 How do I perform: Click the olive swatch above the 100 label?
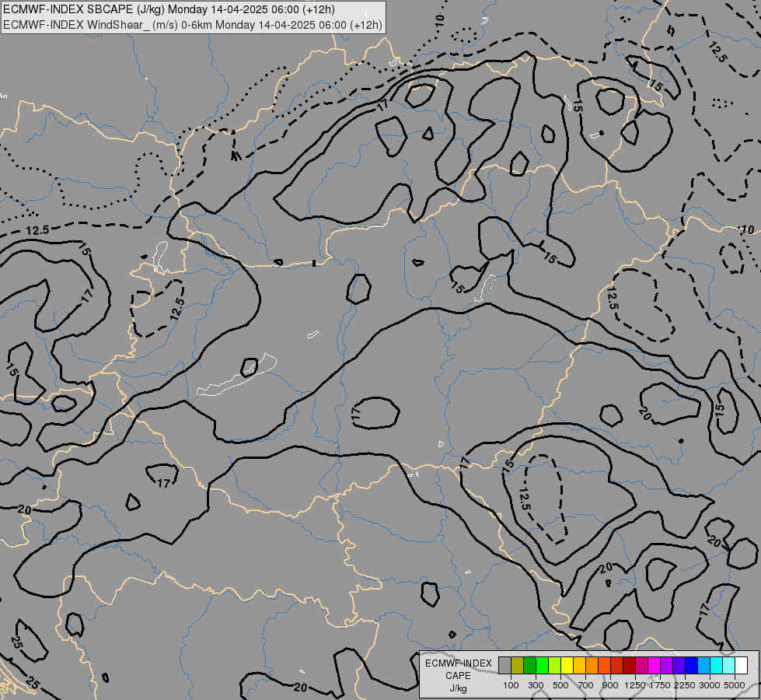518,666
